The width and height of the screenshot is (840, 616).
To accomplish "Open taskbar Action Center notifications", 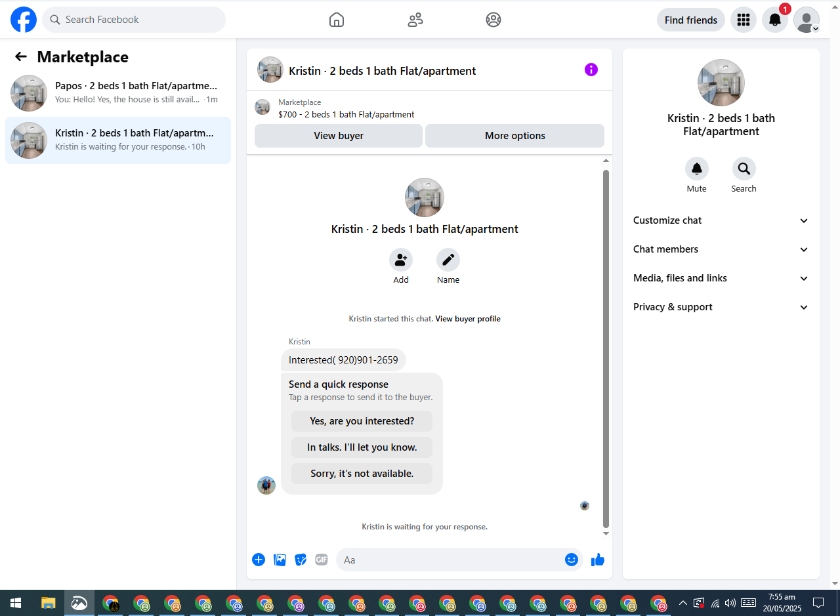I will (818, 603).
